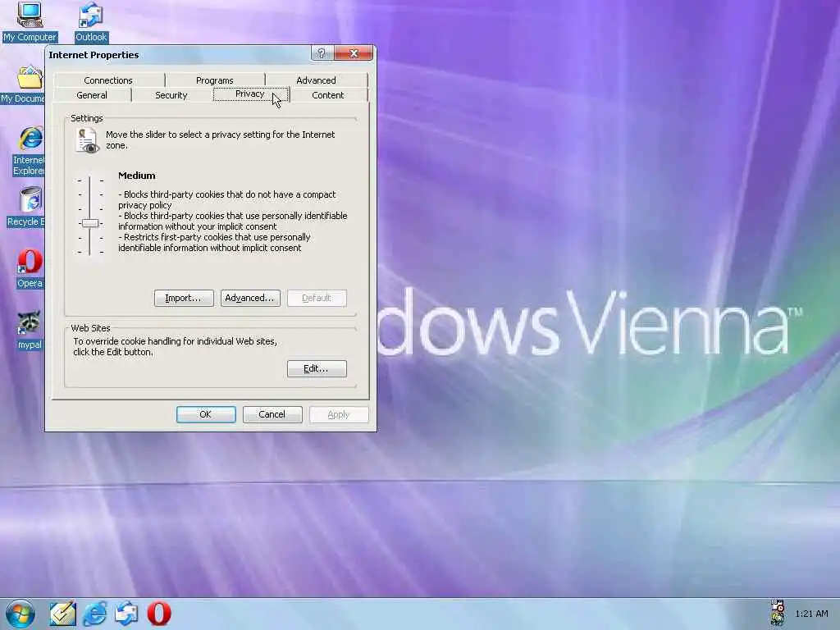Click the Medium privacy level heading
Image resolution: width=840 pixels, height=630 pixels.
point(137,176)
